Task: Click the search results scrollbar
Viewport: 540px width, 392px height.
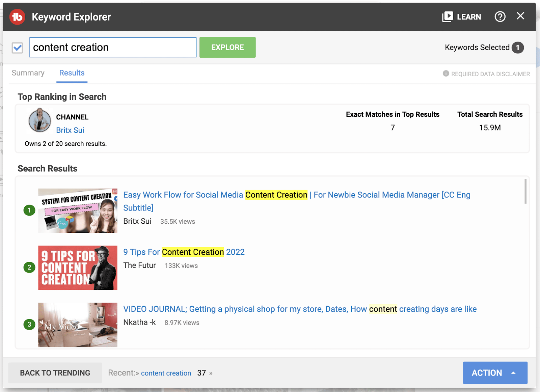Action: tap(525, 191)
